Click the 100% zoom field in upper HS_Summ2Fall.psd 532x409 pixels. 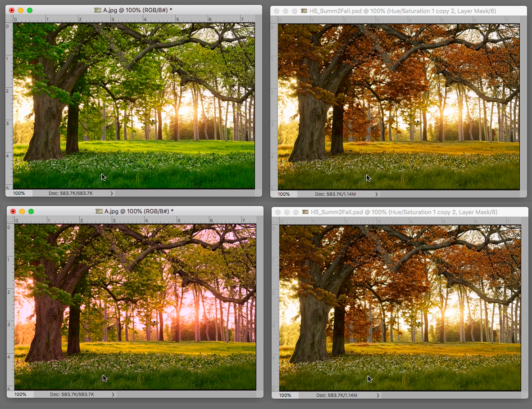tap(284, 194)
